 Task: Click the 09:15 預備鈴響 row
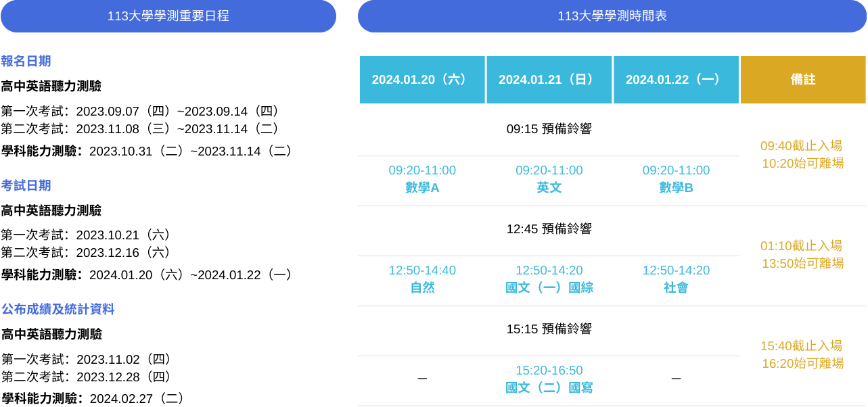[549, 129]
